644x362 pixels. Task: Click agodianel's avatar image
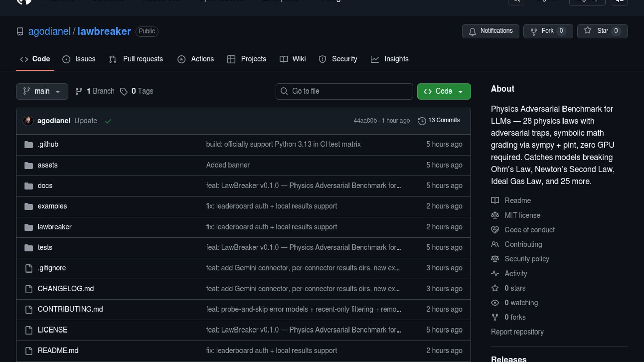28,121
